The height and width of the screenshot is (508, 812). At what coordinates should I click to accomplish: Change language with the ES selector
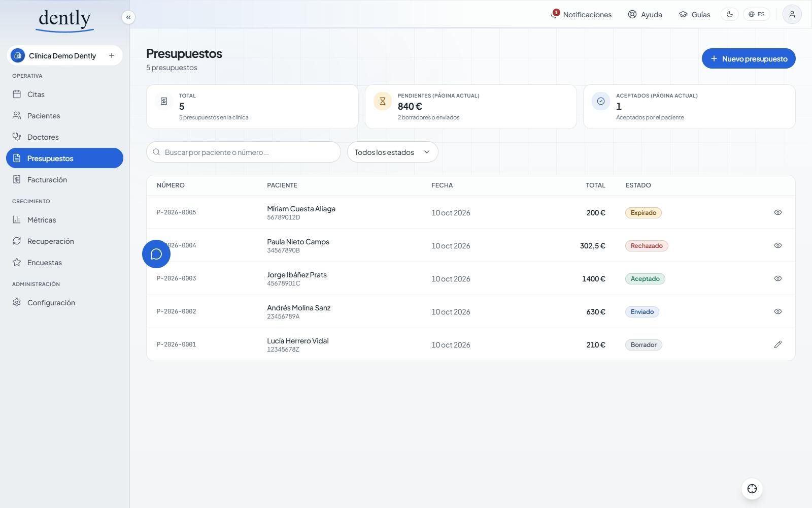point(756,14)
